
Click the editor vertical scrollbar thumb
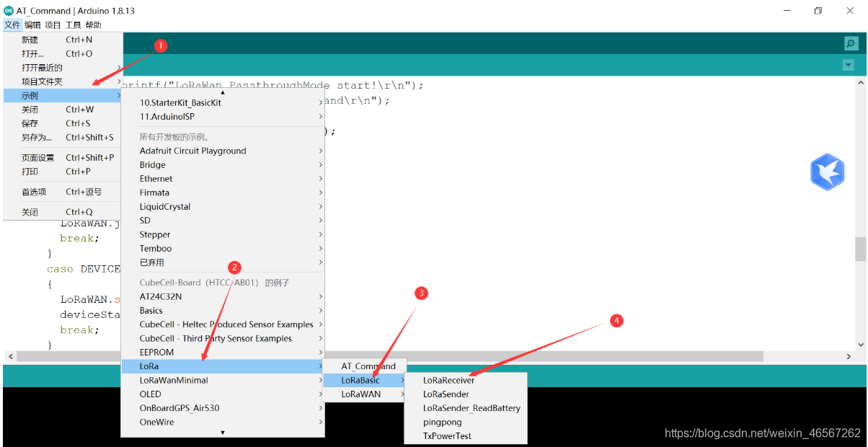860,249
